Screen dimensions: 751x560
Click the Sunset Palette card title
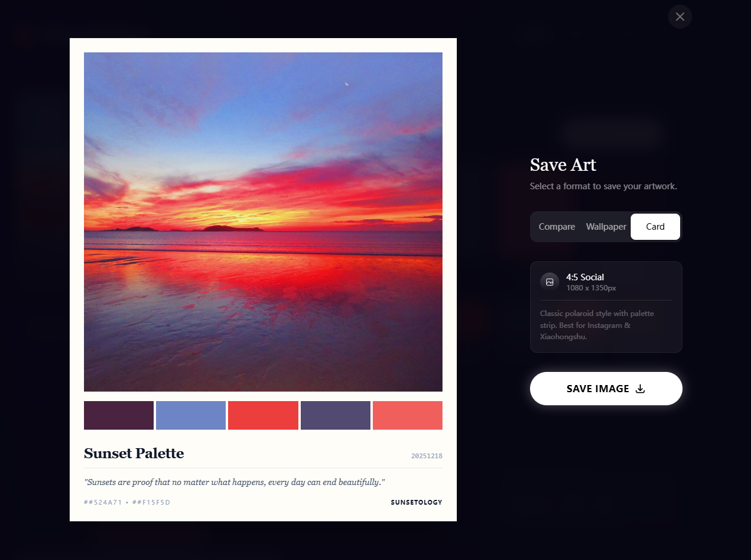point(134,453)
